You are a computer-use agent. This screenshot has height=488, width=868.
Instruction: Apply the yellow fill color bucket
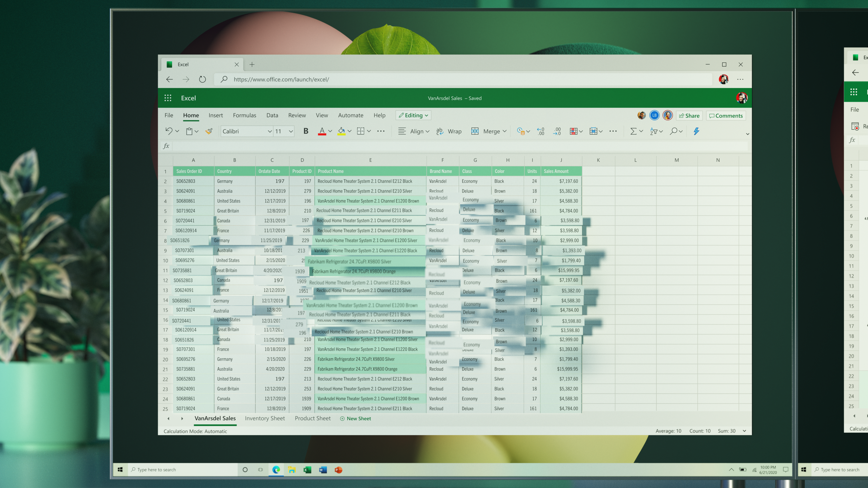341,131
